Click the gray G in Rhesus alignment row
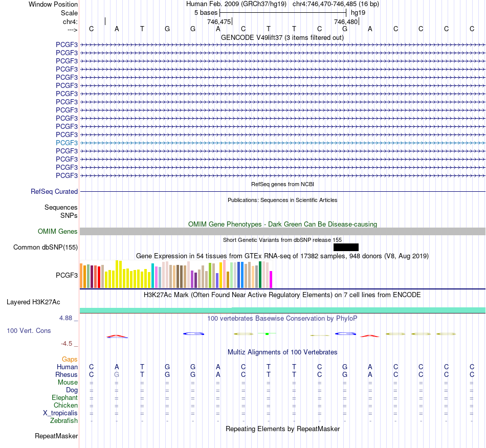This screenshot has width=486, height=448. point(117,374)
